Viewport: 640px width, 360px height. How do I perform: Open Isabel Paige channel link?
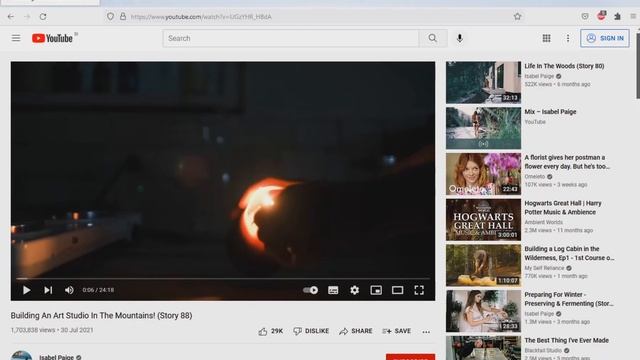[56, 357]
